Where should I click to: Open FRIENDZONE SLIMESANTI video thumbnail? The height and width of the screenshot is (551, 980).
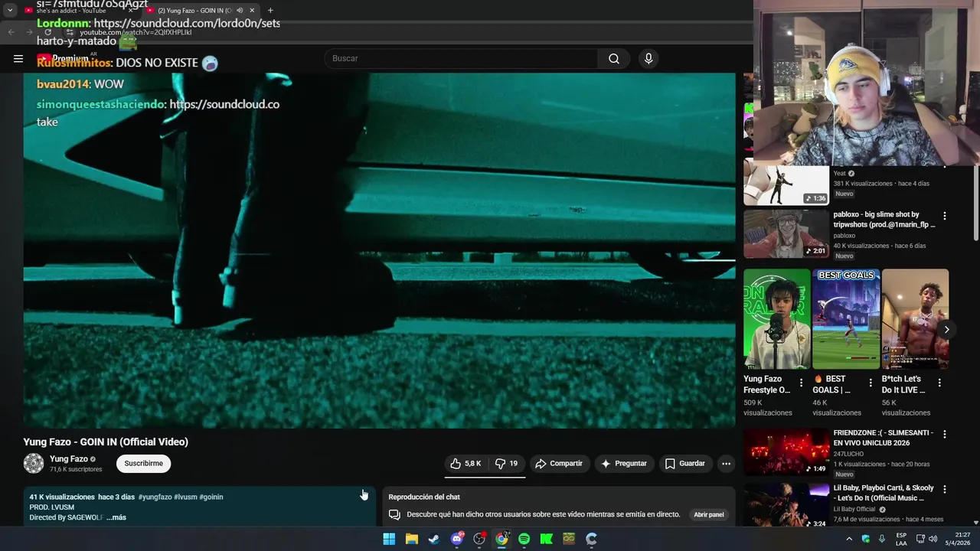point(786,452)
